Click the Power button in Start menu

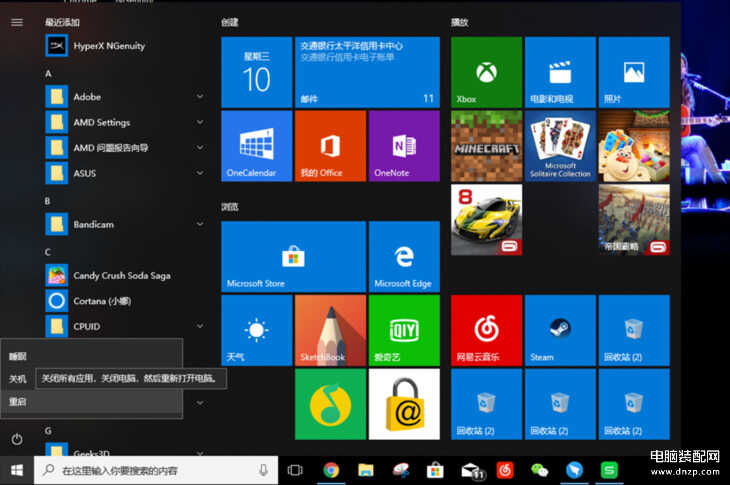point(17,439)
